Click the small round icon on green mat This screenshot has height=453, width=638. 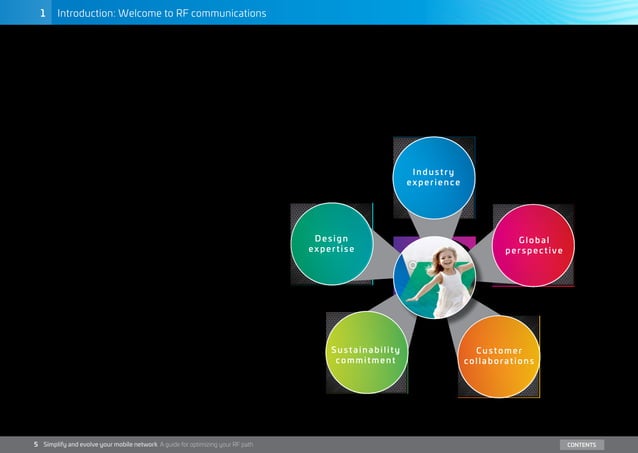412,265
